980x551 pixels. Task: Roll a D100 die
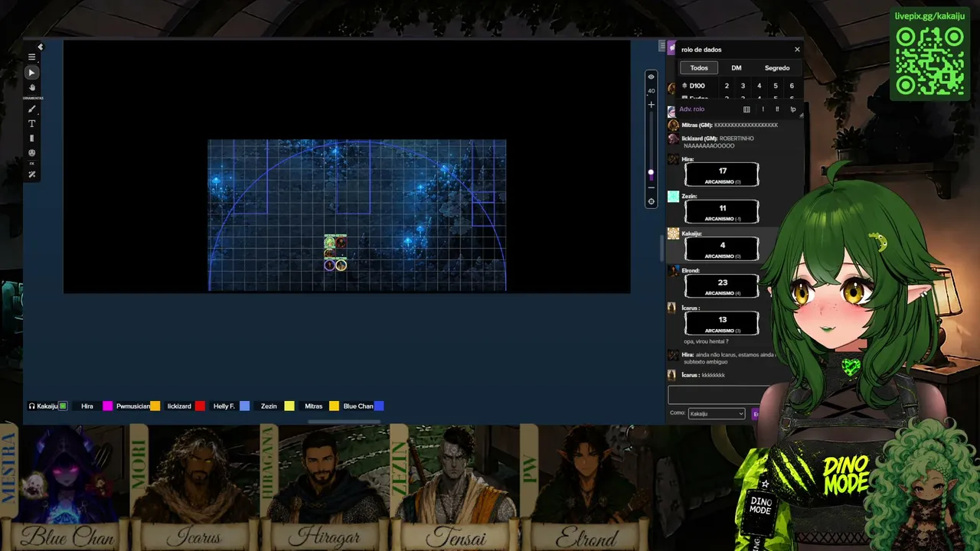tap(694, 86)
